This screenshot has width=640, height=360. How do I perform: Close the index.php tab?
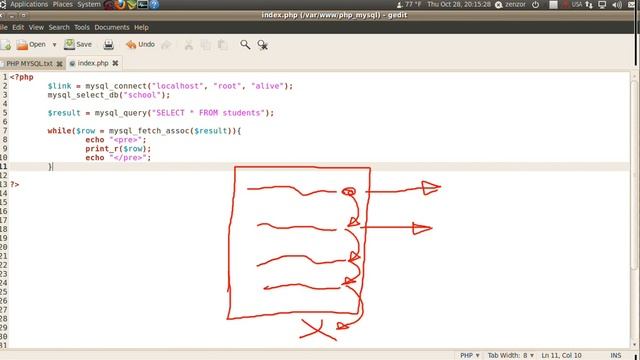pos(116,63)
